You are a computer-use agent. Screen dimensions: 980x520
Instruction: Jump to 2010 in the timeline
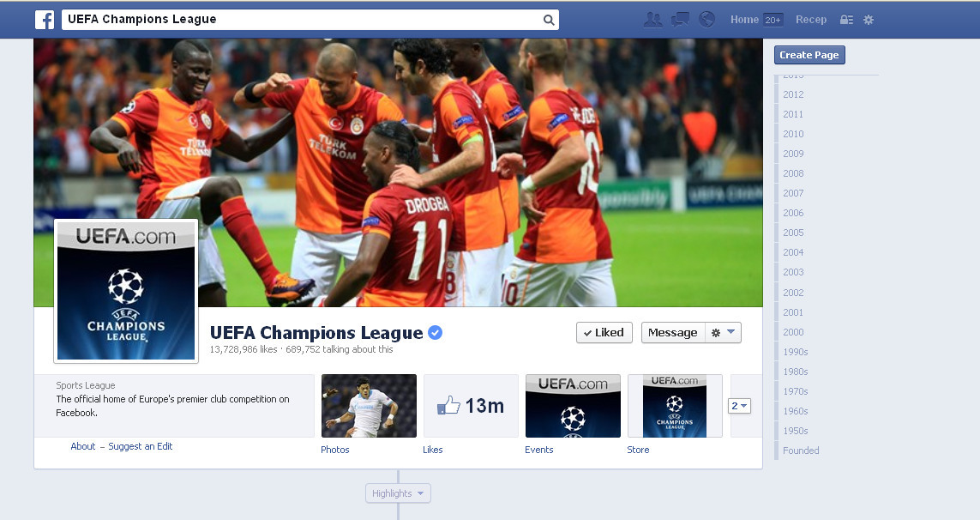tap(793, 134)
